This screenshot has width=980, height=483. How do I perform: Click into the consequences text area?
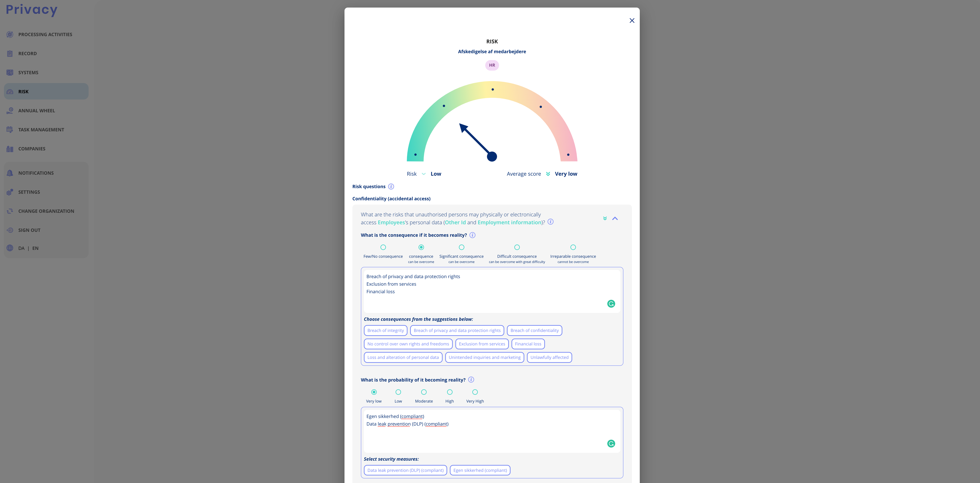click(x=492, y=291)
